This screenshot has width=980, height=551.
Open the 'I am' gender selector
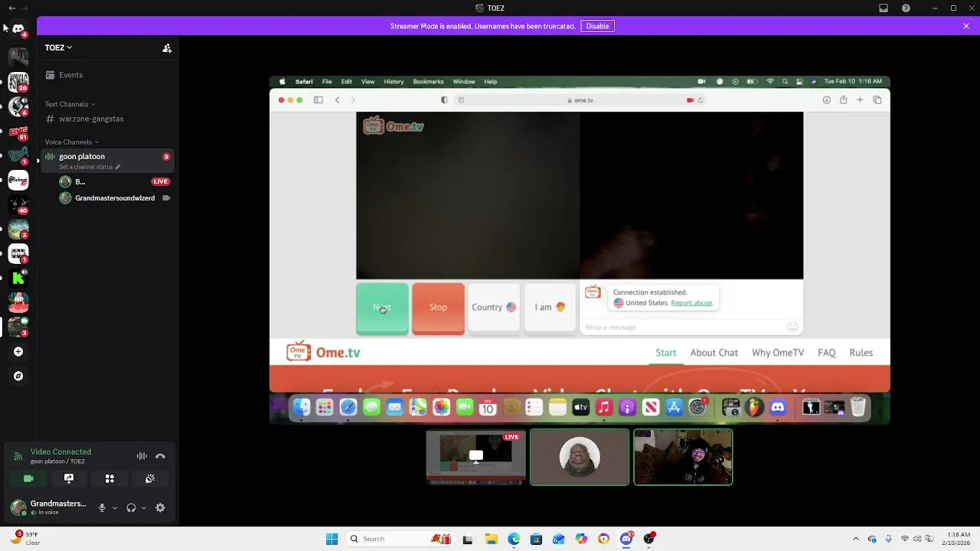coord(550,308)
